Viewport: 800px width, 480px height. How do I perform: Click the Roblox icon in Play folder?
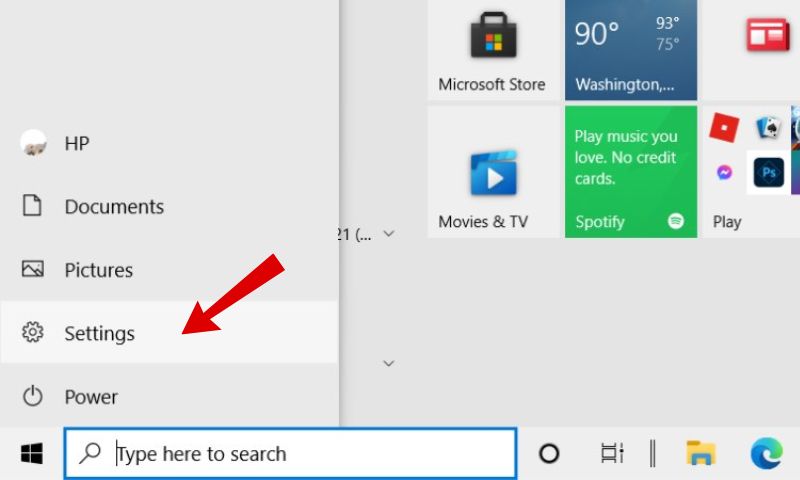tap(724, 128)
